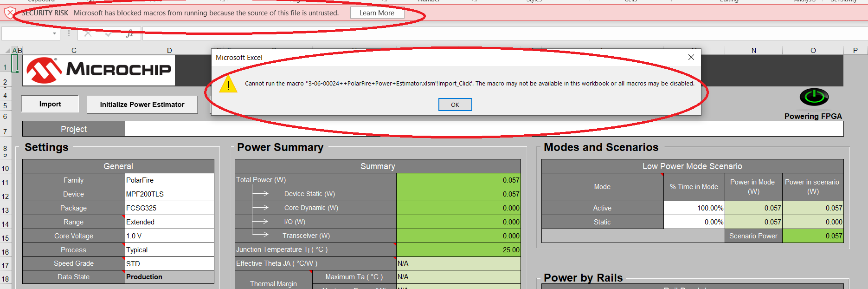Click the Import button
The width and height of the screenshot is (868, 289).
pos(50,104)
